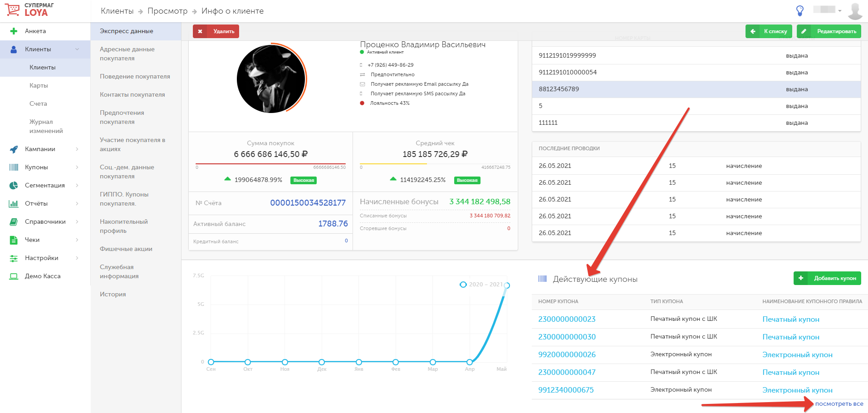Expand the Настройки menu chevron
868x413 pixels.
tap(77, 258)
